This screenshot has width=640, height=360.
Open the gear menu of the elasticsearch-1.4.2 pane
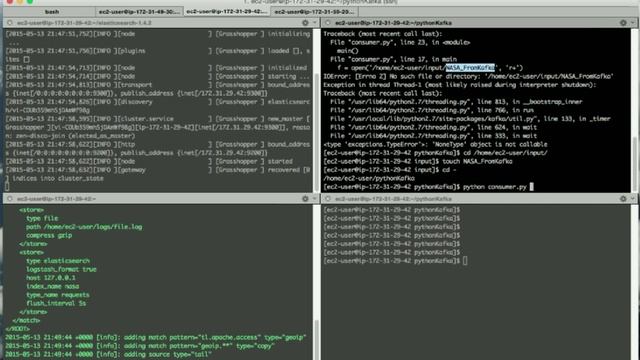click(305, 23)
